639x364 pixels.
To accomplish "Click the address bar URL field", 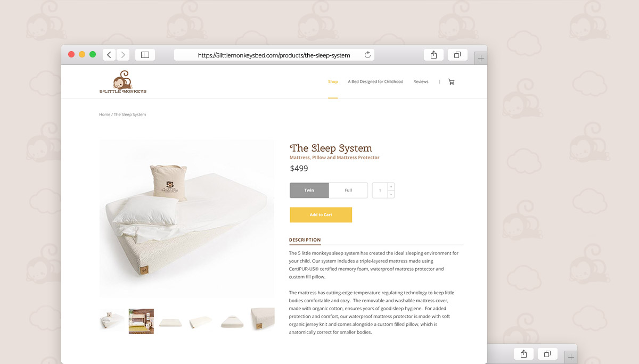I will [274, 55].
